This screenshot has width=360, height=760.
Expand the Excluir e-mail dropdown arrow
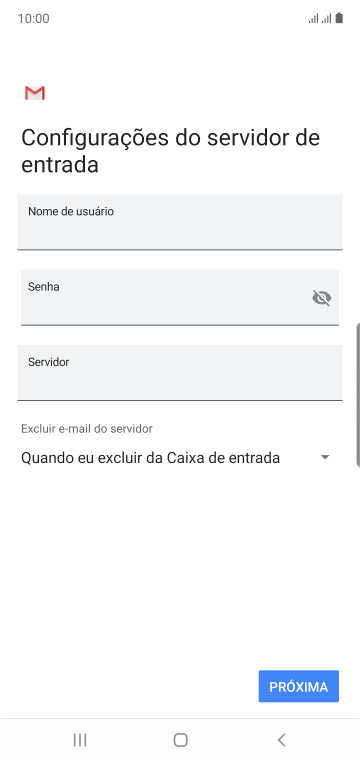click(325, 457)
